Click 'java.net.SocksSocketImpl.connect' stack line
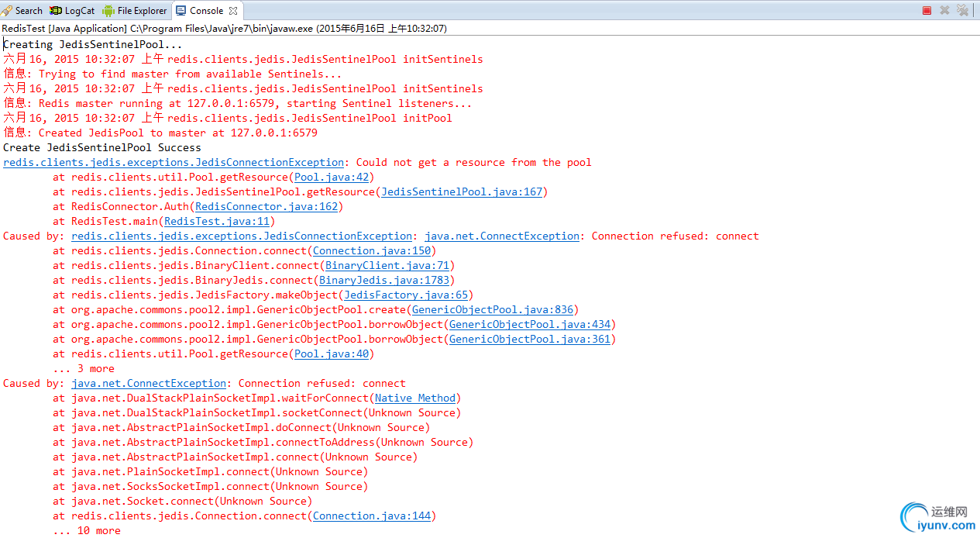Viewport: 980px width, 538px height. point(211,486)
